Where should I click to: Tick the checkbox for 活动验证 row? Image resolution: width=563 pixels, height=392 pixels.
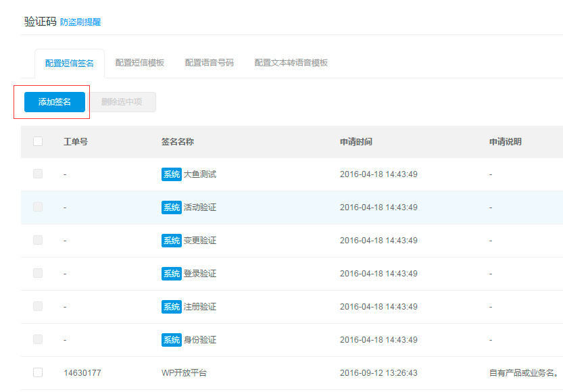point(38,207)
